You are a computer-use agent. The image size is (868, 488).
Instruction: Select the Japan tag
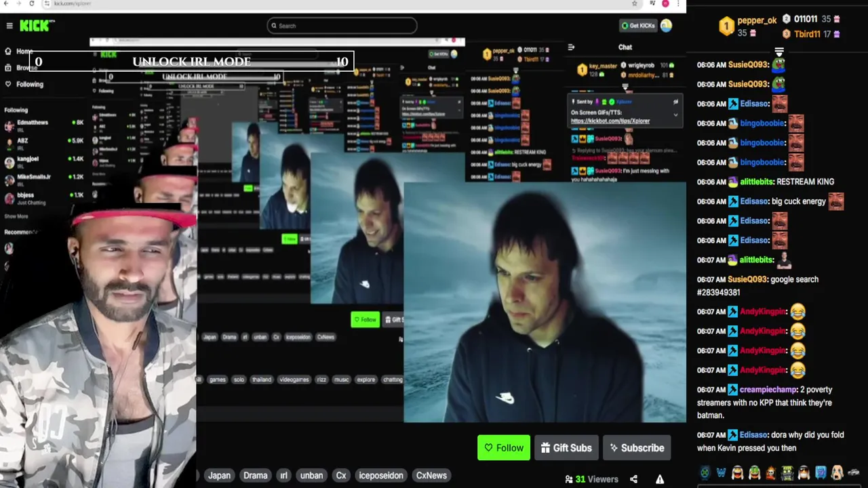pos(219,475)
